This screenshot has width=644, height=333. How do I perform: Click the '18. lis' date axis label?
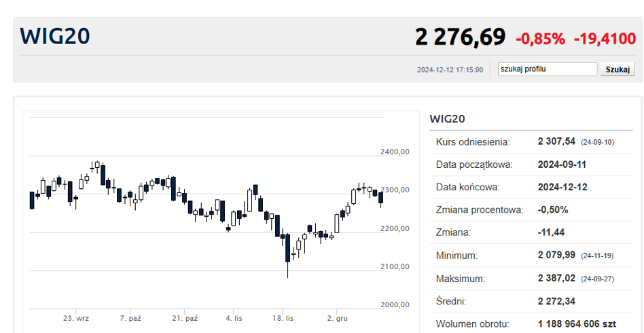[x=283, y=318]
